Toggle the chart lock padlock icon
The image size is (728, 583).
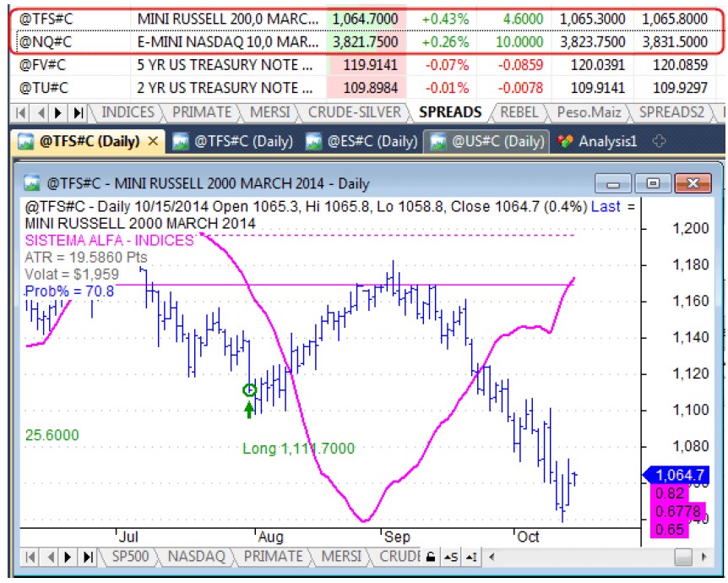431,557
